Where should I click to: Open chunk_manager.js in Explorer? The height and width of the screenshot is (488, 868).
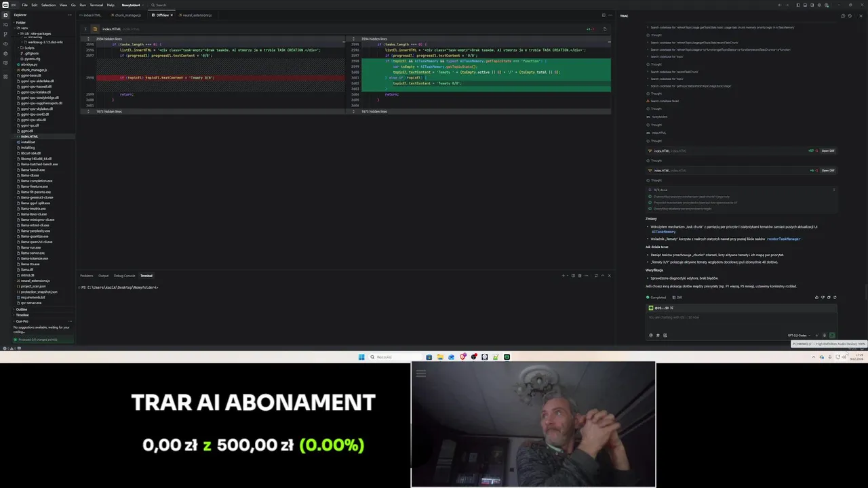click(x=34, y=70)
